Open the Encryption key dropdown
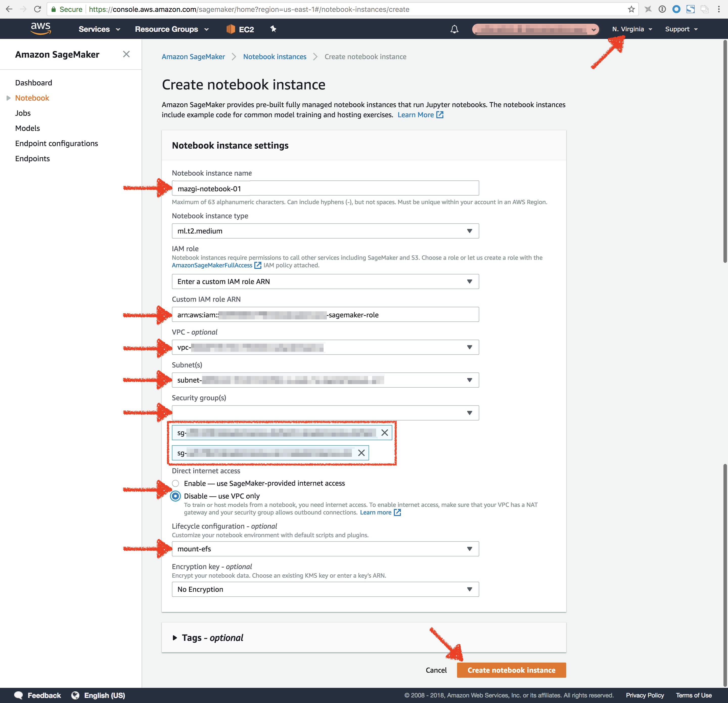The image size is (728, 703). click(325, 589)
